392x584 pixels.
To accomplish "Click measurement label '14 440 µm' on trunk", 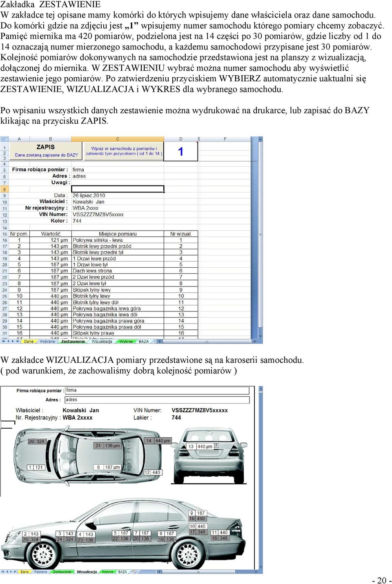I will click(x=158, y=441).
